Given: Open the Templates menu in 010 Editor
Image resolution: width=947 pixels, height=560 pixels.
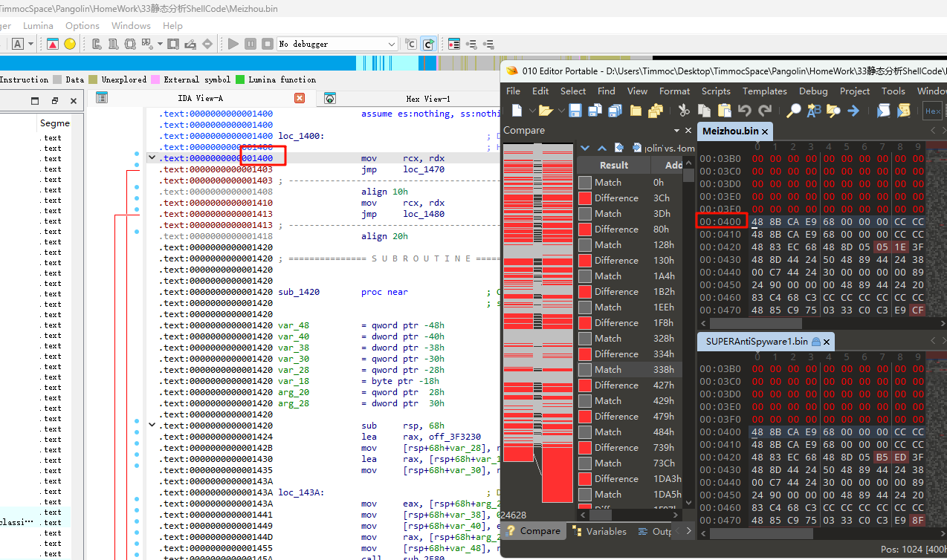Looking at the screenshot, I should pyautogui.click(x=765, y=91).
